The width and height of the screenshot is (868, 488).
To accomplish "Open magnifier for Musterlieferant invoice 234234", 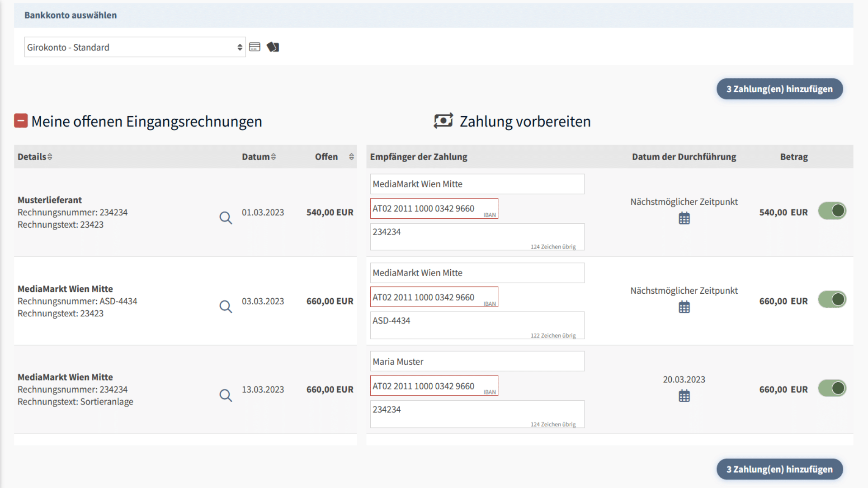I will (x=226, y=218).
